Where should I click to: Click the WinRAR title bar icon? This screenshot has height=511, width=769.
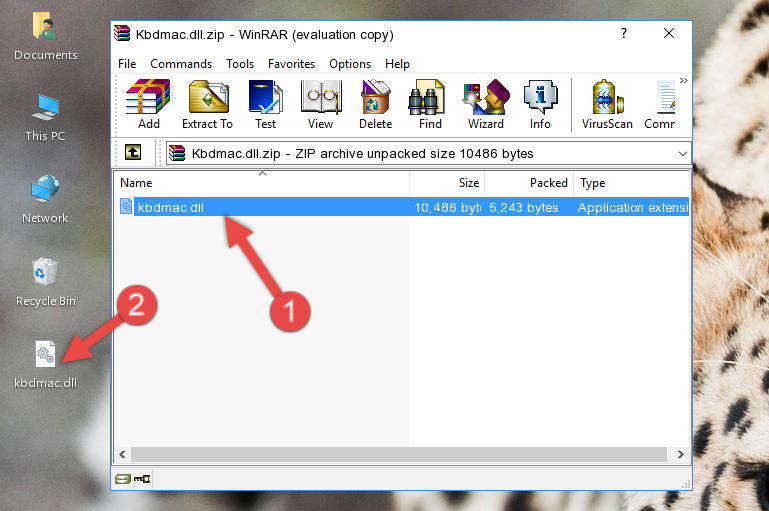(x=122, y=33)
